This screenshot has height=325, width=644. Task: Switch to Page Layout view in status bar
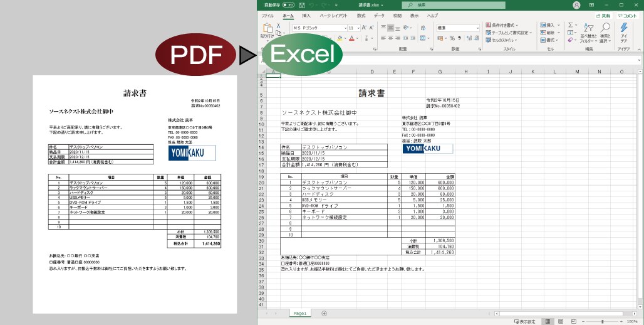(x=561, y=321)
